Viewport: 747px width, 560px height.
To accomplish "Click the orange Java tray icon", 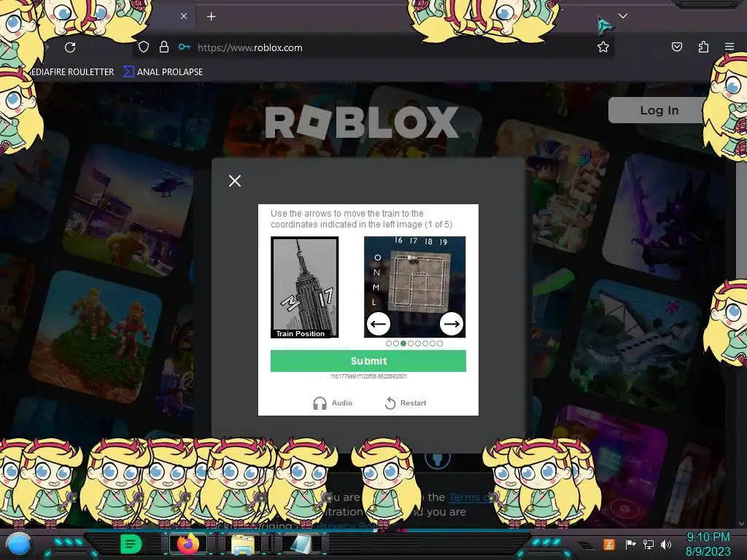I will (609, 544).
